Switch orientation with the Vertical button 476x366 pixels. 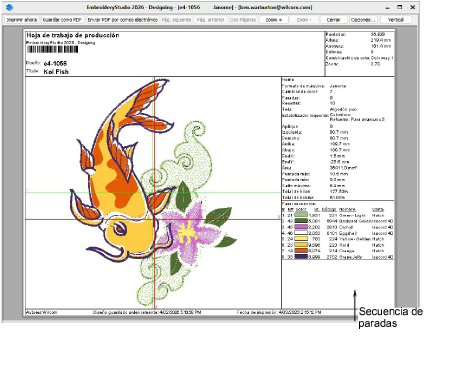point(396,20)
